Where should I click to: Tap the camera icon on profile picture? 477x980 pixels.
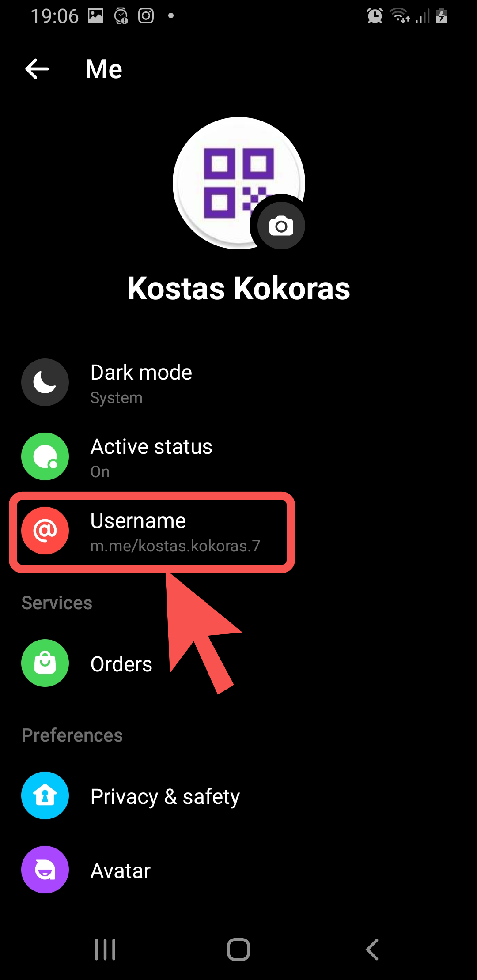281,226
